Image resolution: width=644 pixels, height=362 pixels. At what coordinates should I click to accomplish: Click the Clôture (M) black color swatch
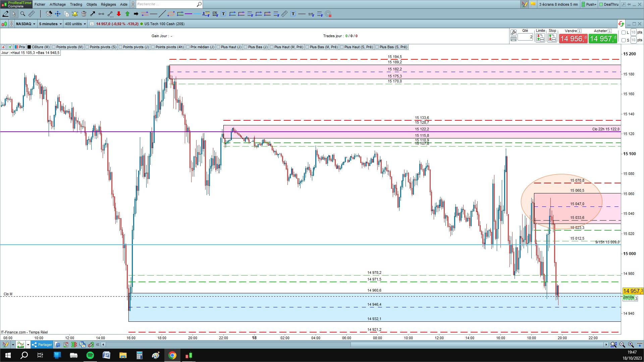click(29, 47)
